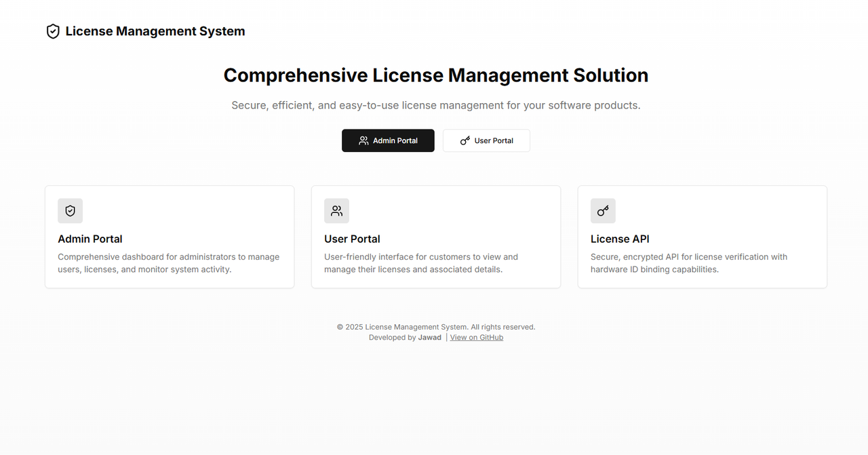Click the users icon on User Portal card

click(337, 211)
